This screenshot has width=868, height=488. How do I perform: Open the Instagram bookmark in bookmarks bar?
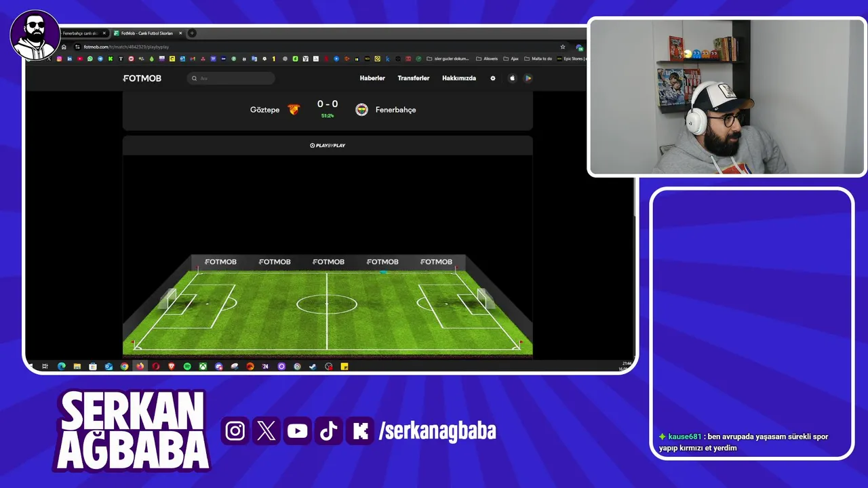60,59
